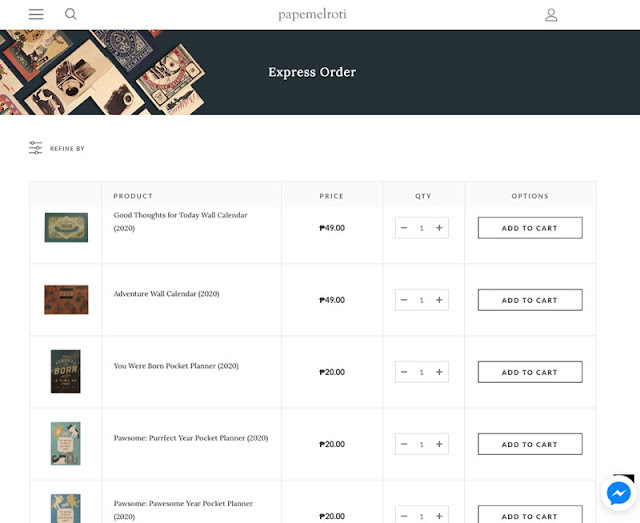
Task: Click the Express Order banner heading
Action: pos(312,72)
